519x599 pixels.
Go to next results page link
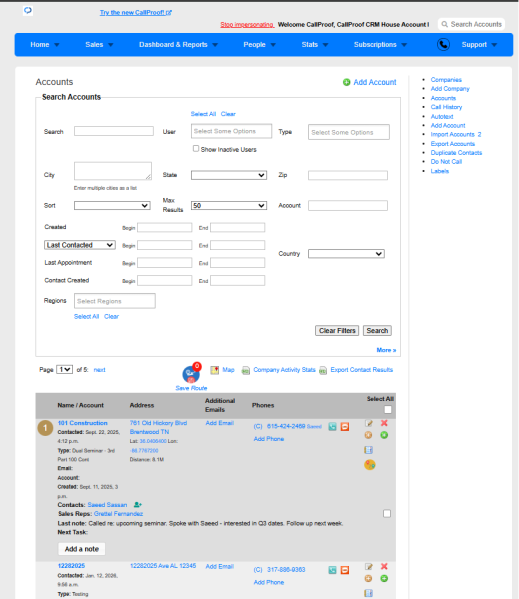[x=99, y=370]
